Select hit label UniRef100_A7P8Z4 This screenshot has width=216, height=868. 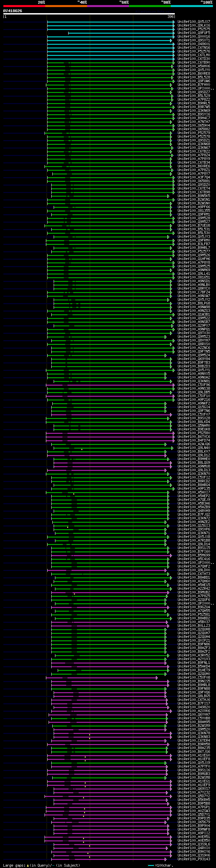194,155
